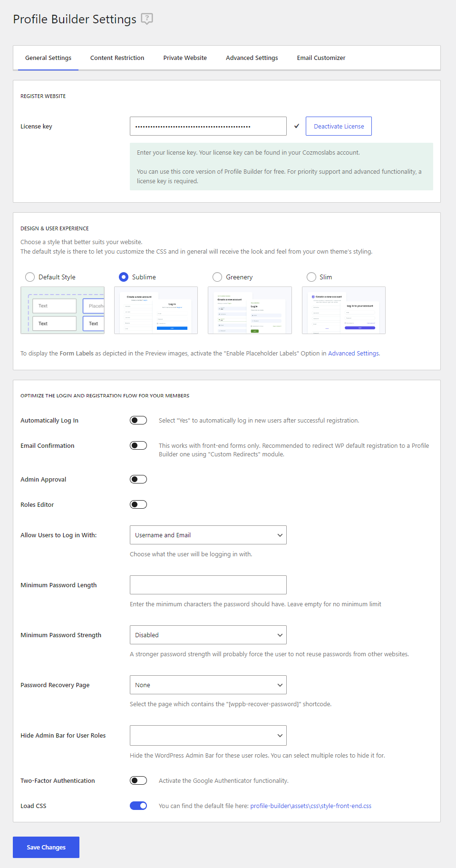
Task: Pick the Greenery style preview image
Action: (x=250, y=310)
